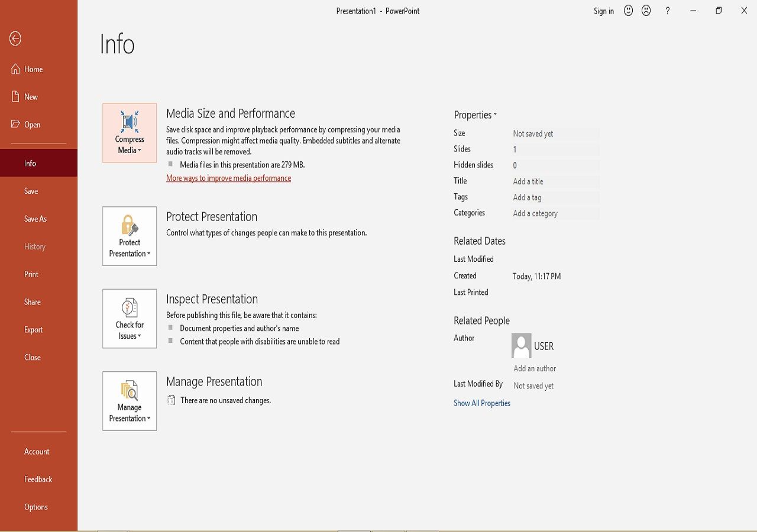The image size is (757, 532).
Task: Click the frown face feedback icon
Action: 646,11
